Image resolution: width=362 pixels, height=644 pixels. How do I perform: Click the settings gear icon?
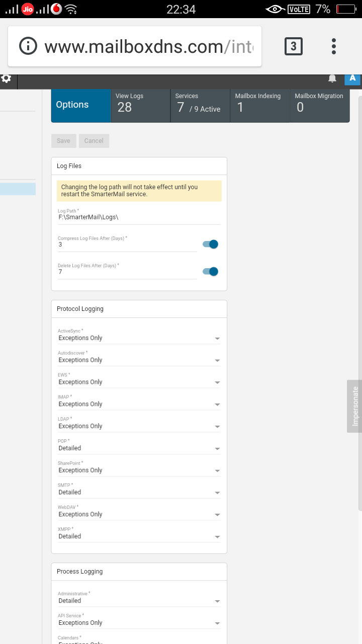(x=6, y=78)
